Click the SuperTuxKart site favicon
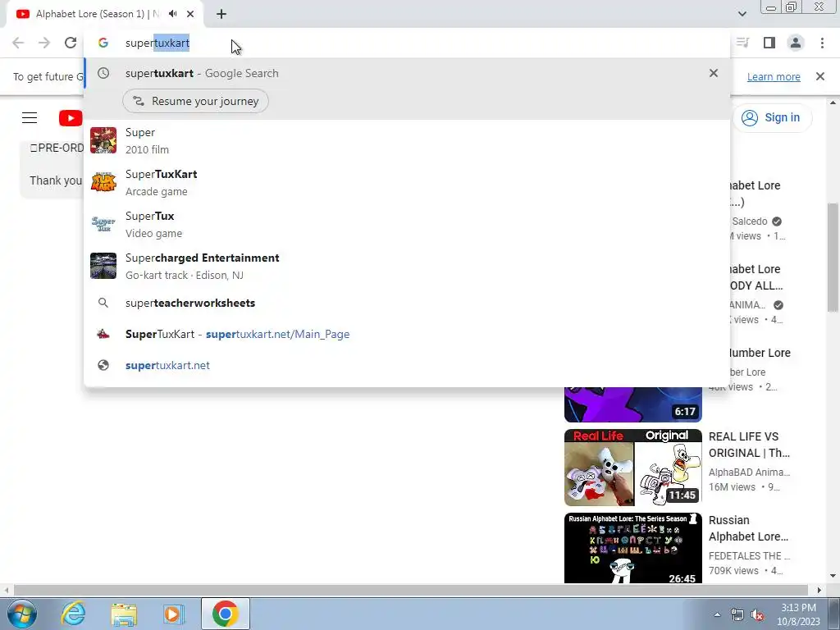This screenshot has height=630, width=840. [x=103, y=335]
